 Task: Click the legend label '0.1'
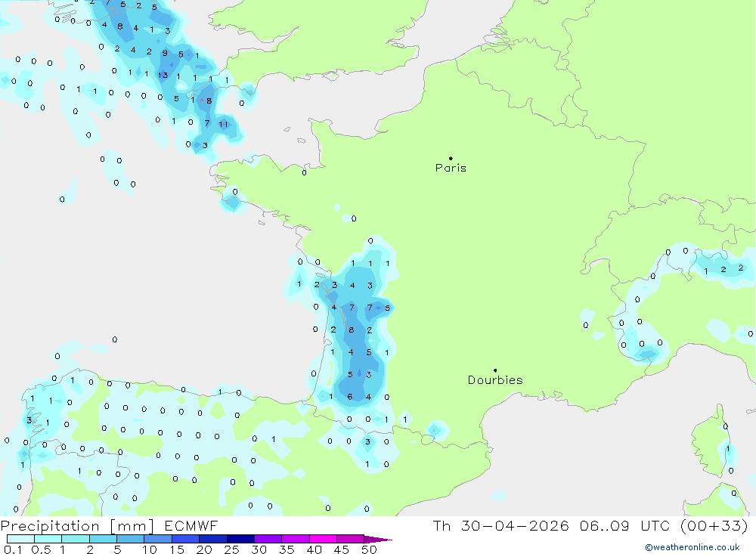(x=13, y=549)
